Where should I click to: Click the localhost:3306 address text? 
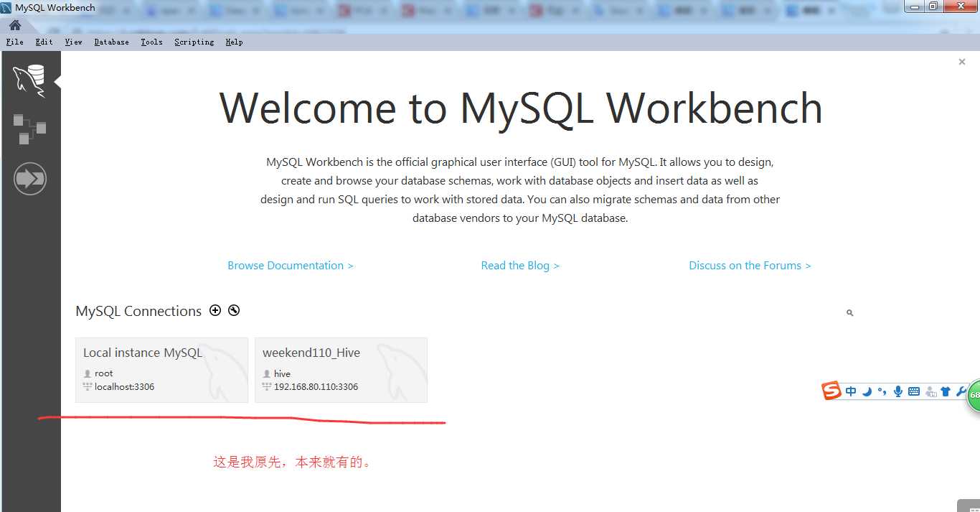tap(125, 386)
